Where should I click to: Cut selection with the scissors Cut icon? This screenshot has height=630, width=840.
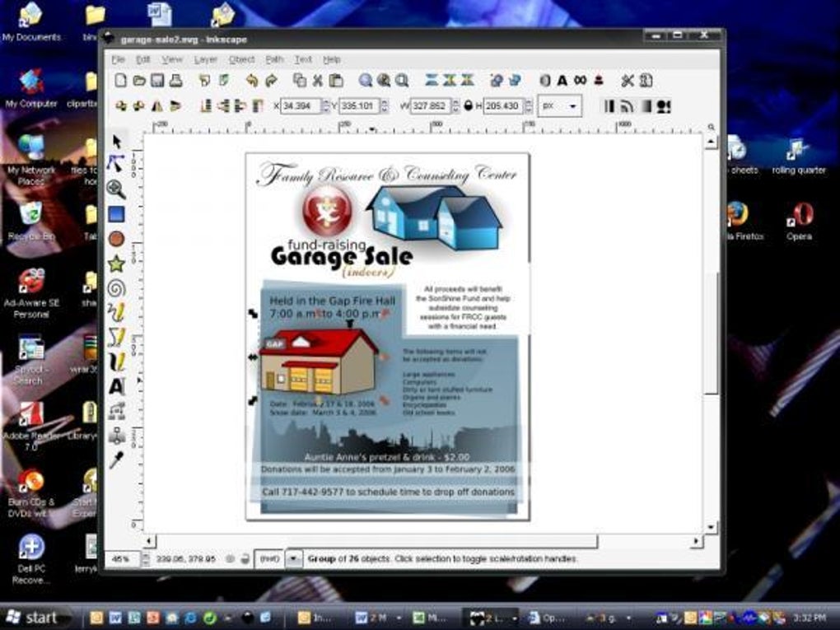point(318,81)
